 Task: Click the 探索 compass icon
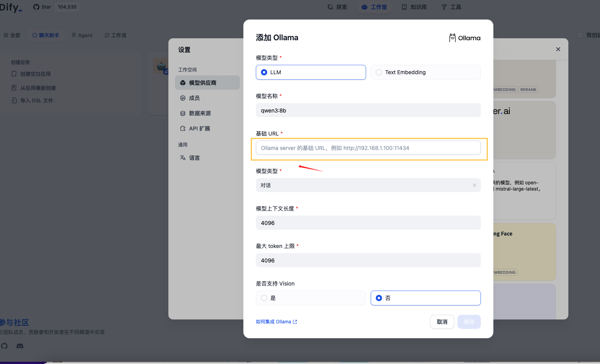(x=330, y=7)
